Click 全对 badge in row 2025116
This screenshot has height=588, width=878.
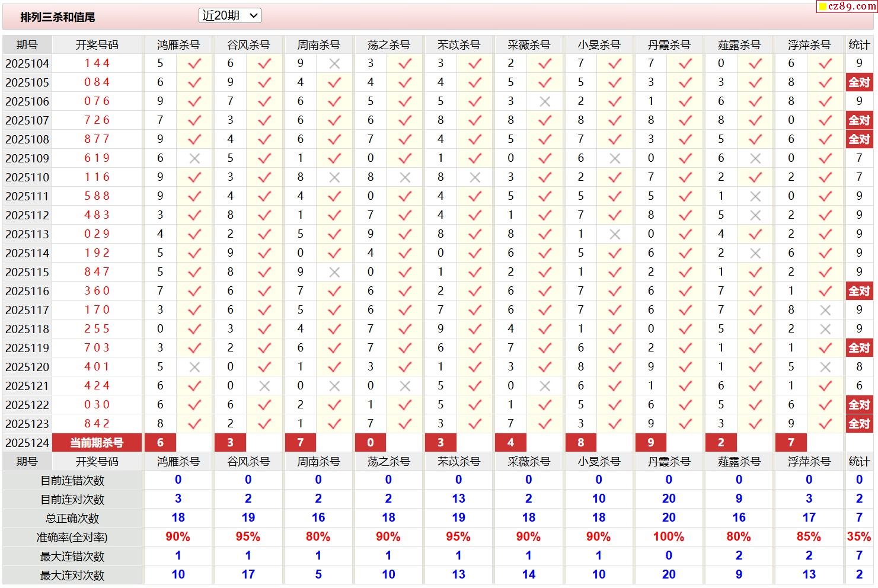(x=859, y=291)
